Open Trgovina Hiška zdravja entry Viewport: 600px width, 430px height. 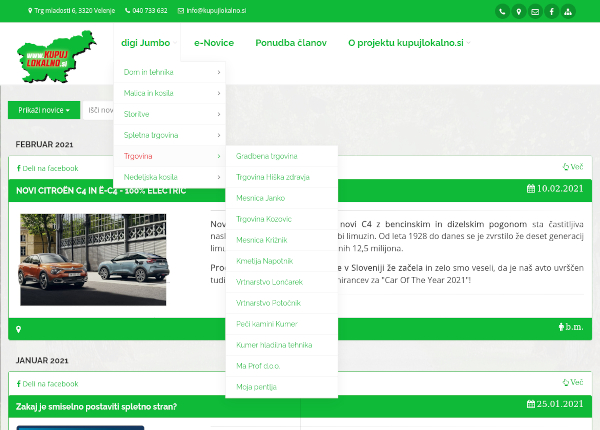point(282,177)
